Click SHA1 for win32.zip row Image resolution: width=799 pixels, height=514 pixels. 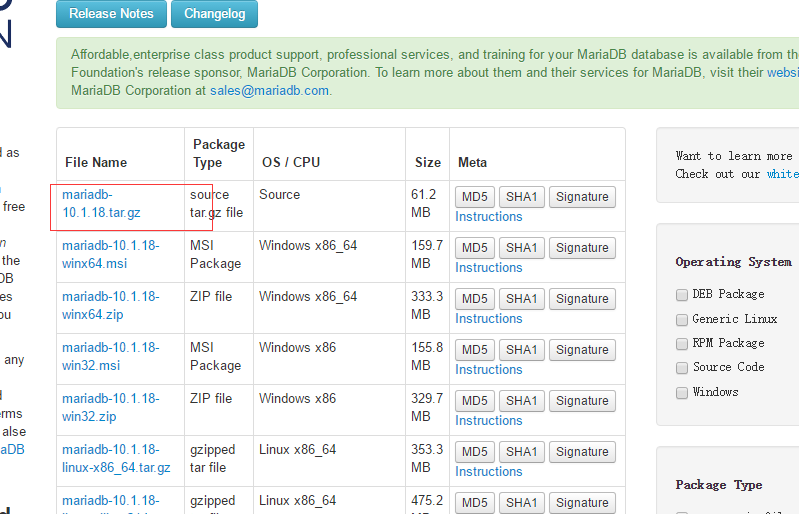click(521, 401)
